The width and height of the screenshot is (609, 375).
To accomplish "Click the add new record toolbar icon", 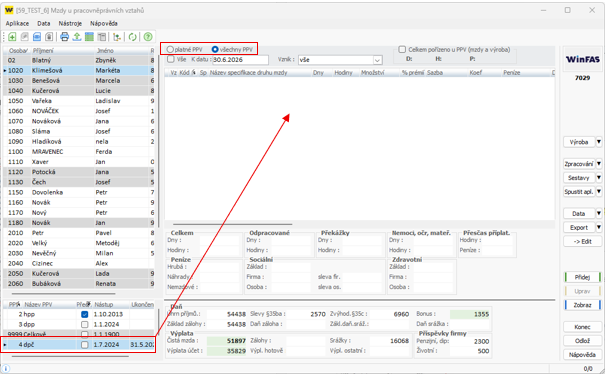I will [12, 37].
